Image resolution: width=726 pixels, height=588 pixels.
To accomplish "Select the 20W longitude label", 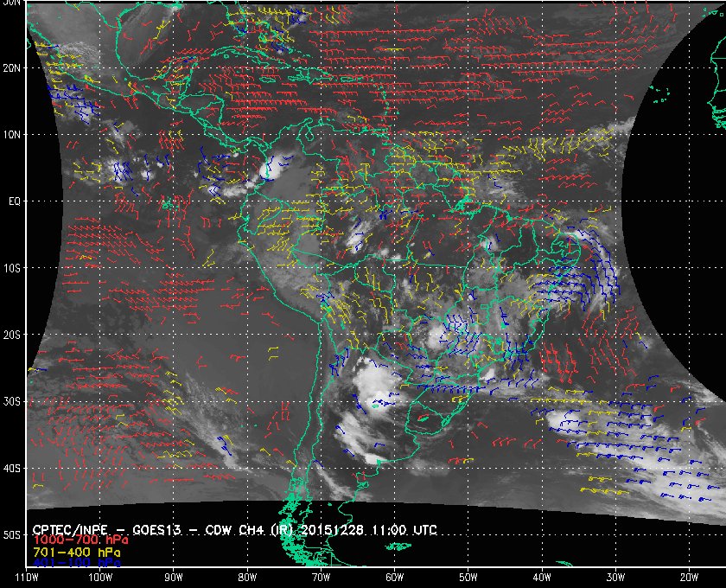I will coord(690,578).
